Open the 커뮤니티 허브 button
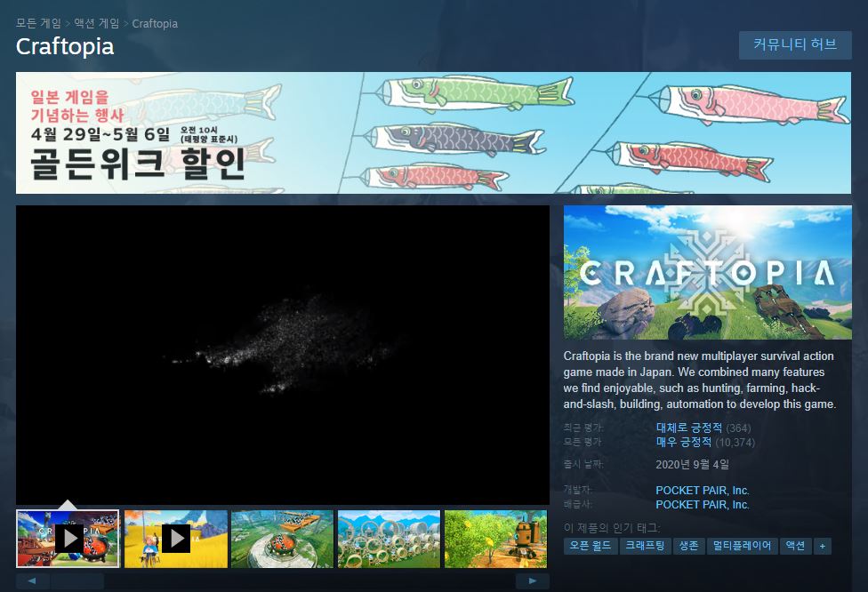Image resolution: width=868 pixels, height=592 pixels. click(x=795, y=44)
